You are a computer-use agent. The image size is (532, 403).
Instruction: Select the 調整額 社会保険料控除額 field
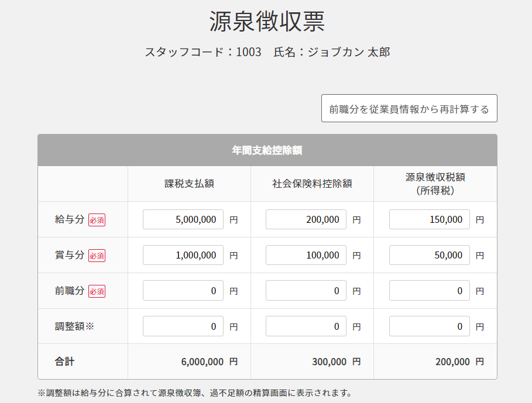[305, 326]
